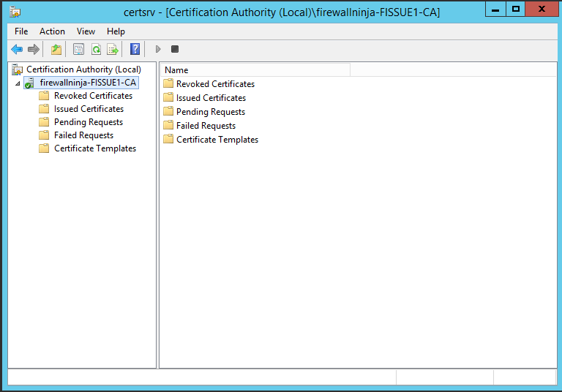562x392 pixels.
Task: Click the certsrv icon in title bar
Action: click(x=15, y=12)
